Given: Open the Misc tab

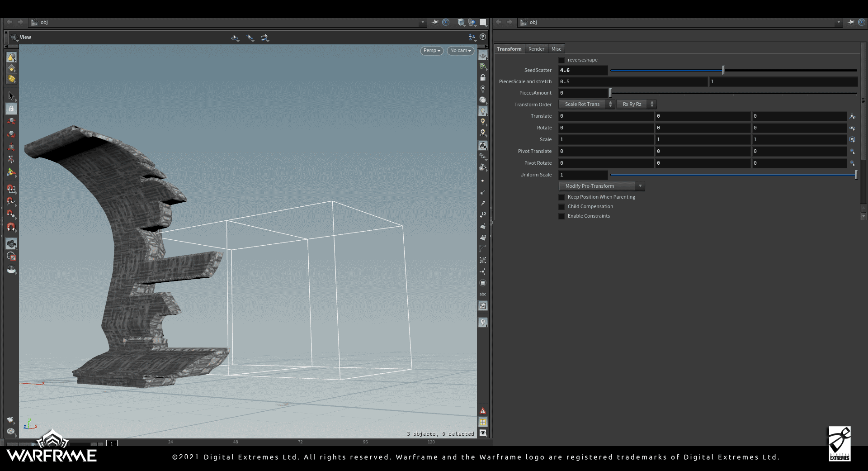Looking at the screenshot, I should click(556, 49).
